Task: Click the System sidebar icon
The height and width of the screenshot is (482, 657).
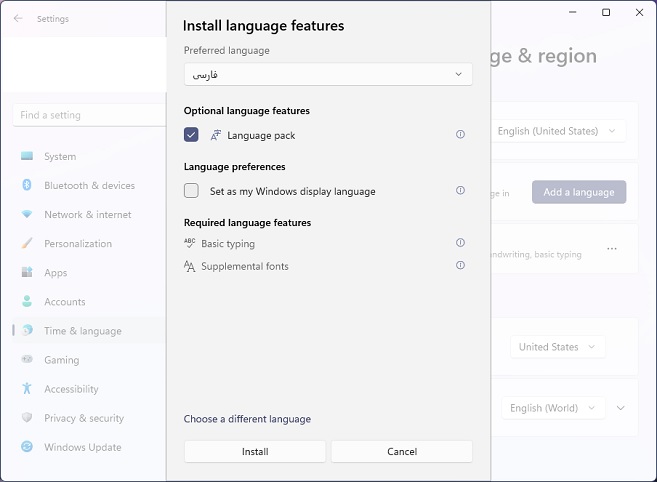Action: click(27, 156)
